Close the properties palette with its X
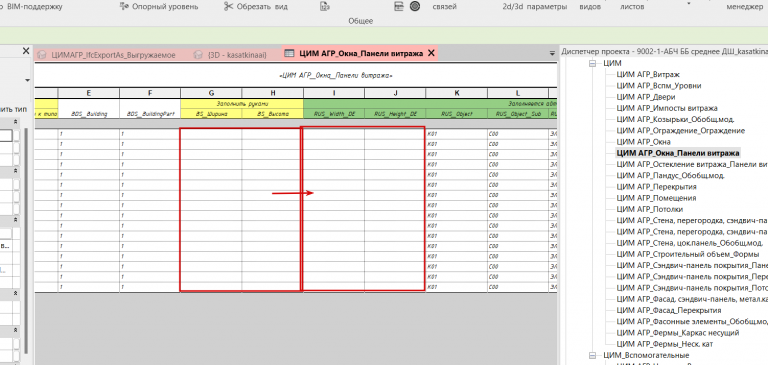This screenshot has width=768, height=365. pos(26,51)
